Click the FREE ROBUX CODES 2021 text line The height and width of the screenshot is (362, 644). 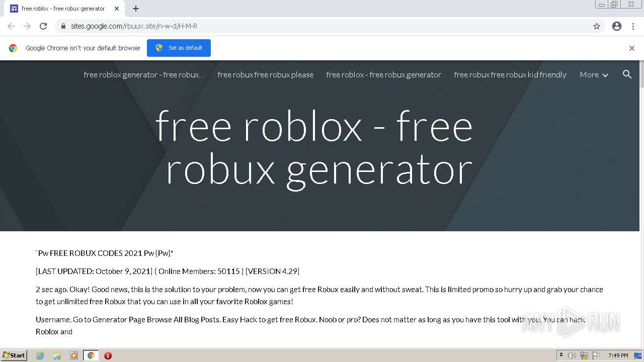[x=105, y=253]
